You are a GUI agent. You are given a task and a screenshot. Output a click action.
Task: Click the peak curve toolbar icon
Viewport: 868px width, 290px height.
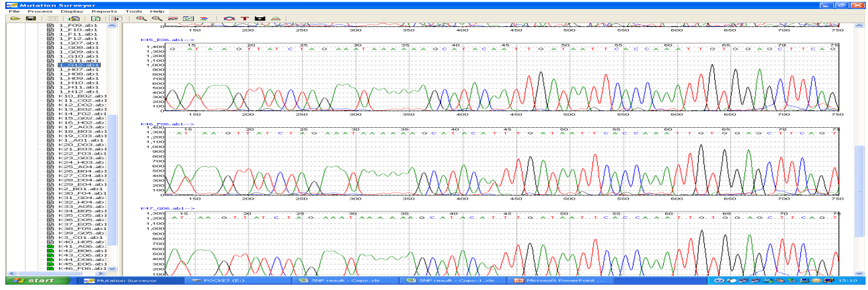276,18
